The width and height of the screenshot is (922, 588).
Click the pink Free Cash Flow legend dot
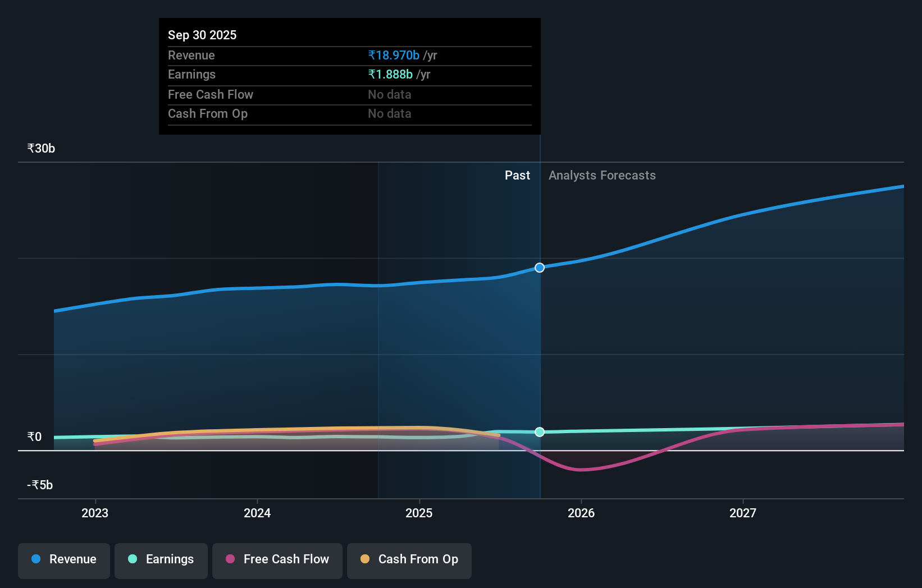tap(230, 559)
